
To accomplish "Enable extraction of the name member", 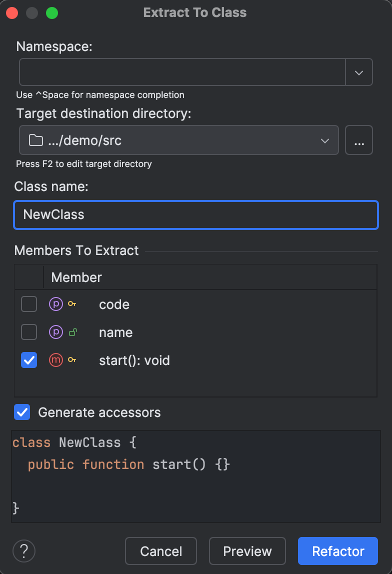I will pos(28,332).
